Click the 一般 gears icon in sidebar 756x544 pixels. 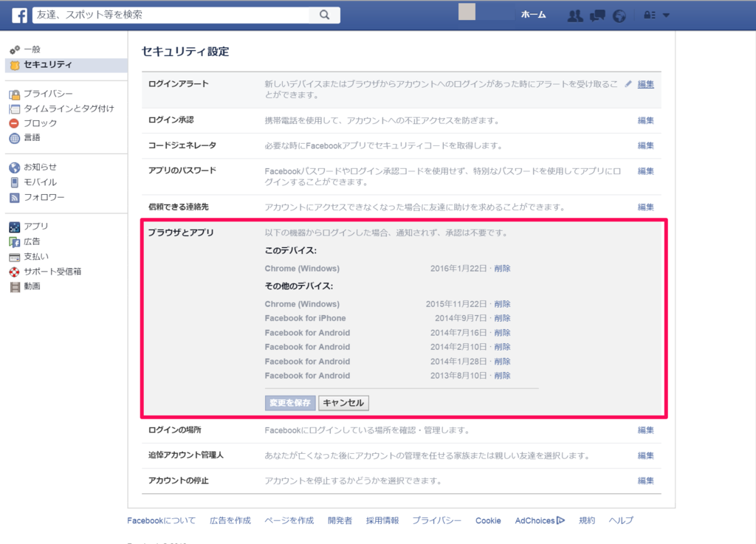click(15, 49)
